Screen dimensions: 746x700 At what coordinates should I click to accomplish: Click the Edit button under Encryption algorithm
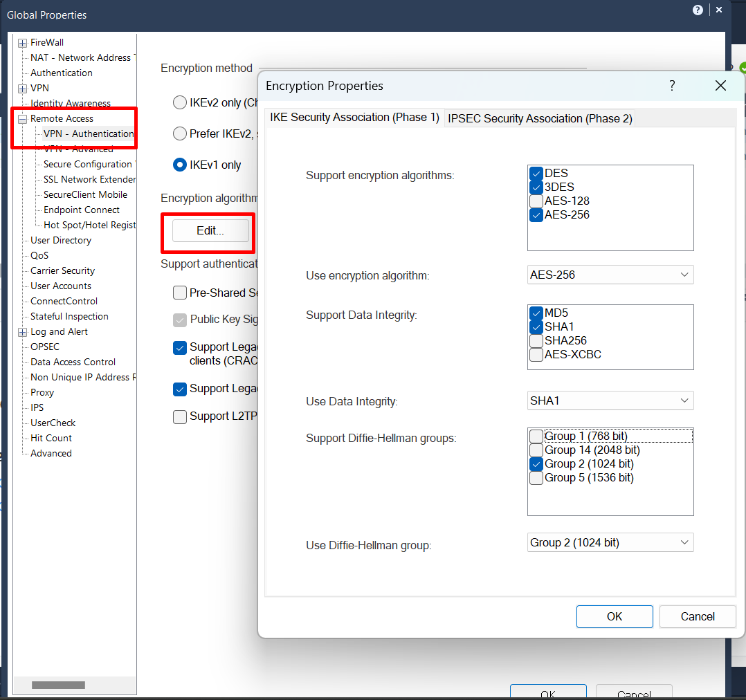(209, 230)
